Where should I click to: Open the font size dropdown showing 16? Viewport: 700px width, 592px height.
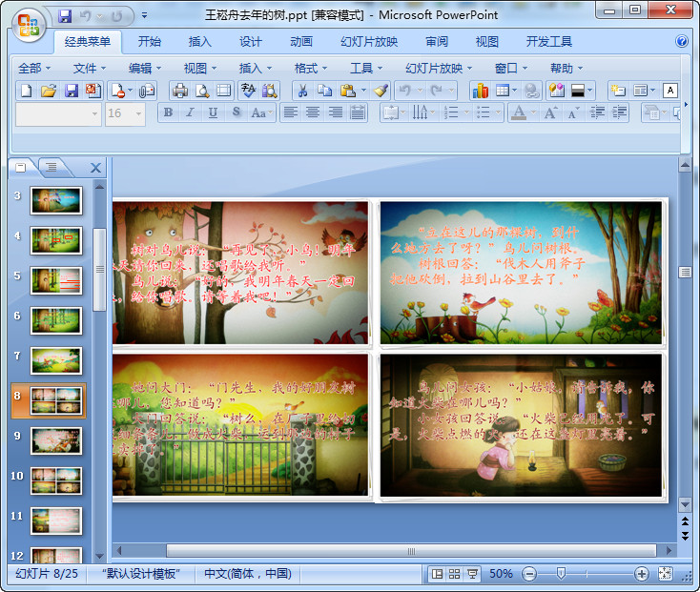[139, 114]
